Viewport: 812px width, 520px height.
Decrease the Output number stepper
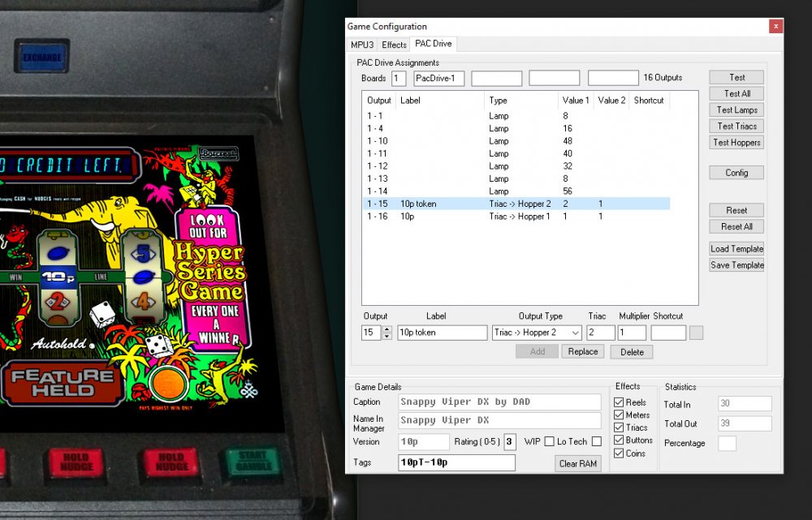387,337
